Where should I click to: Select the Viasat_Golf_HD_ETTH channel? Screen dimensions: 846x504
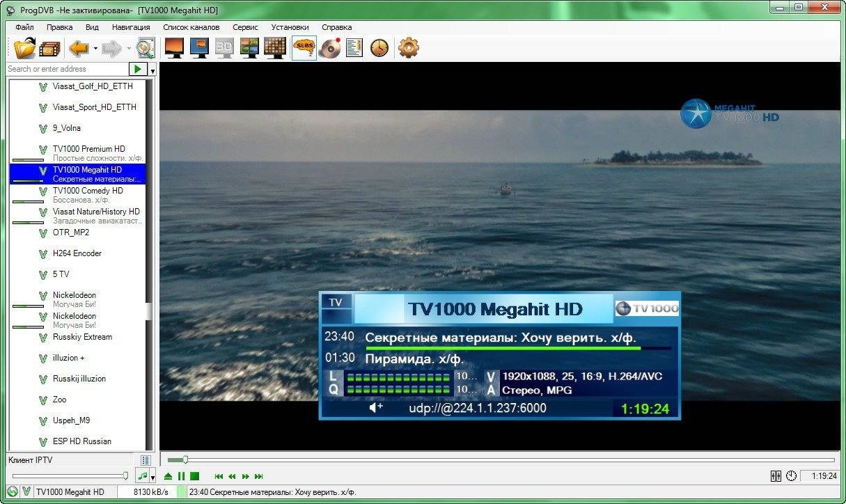(78, 86)
